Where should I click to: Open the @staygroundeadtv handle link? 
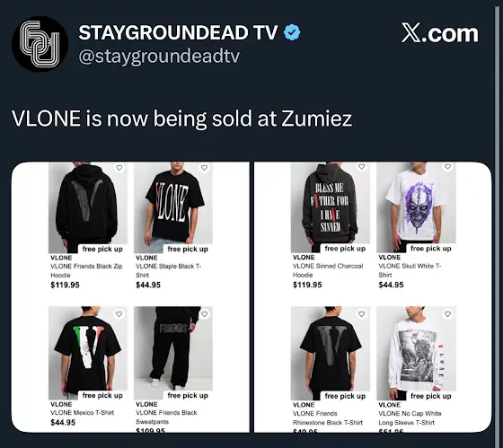[159, 57]
